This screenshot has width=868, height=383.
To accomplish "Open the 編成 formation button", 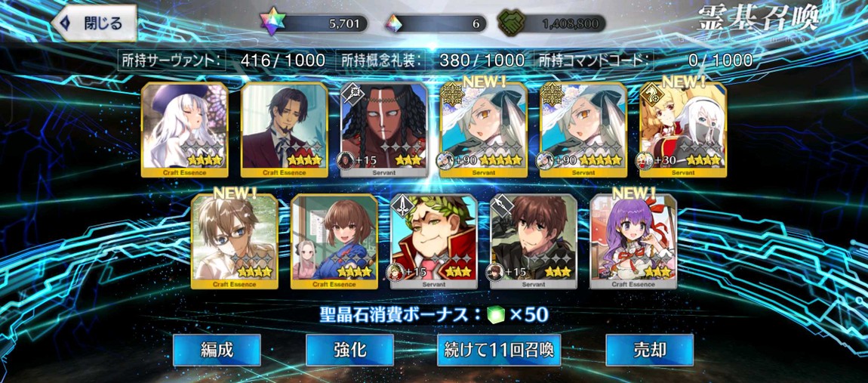I will [x=217, y=350].
